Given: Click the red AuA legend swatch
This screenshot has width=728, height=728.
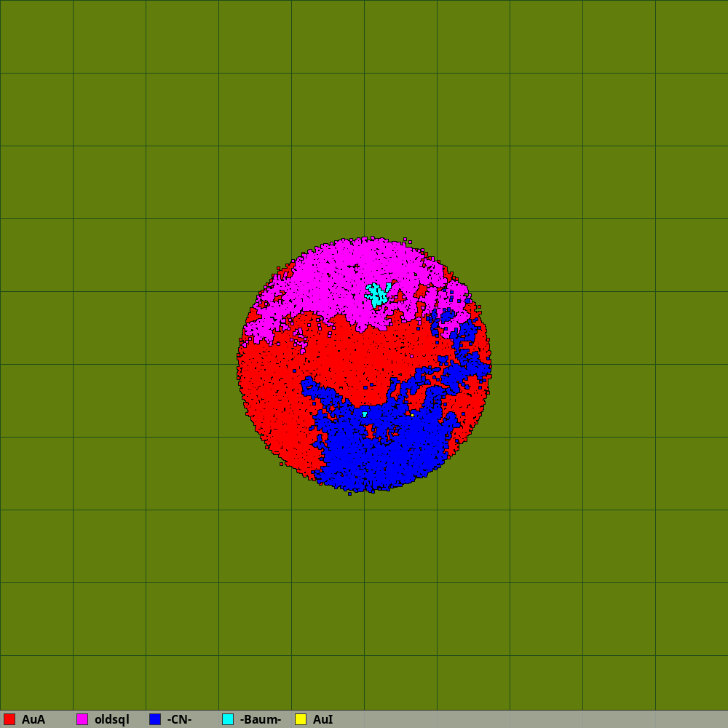Looking at the screenshot, I should 9,719.
